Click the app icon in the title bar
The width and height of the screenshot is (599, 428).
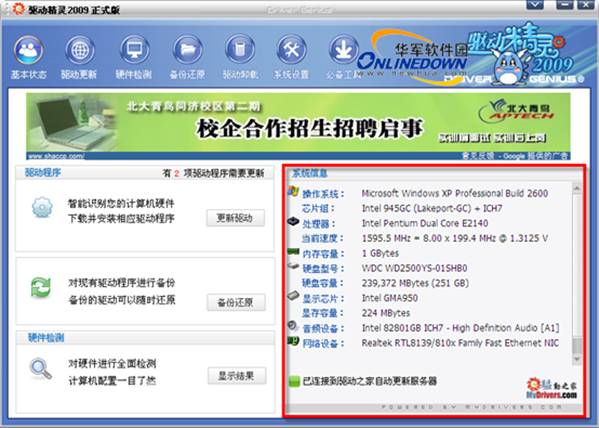(x=18, y=9)
